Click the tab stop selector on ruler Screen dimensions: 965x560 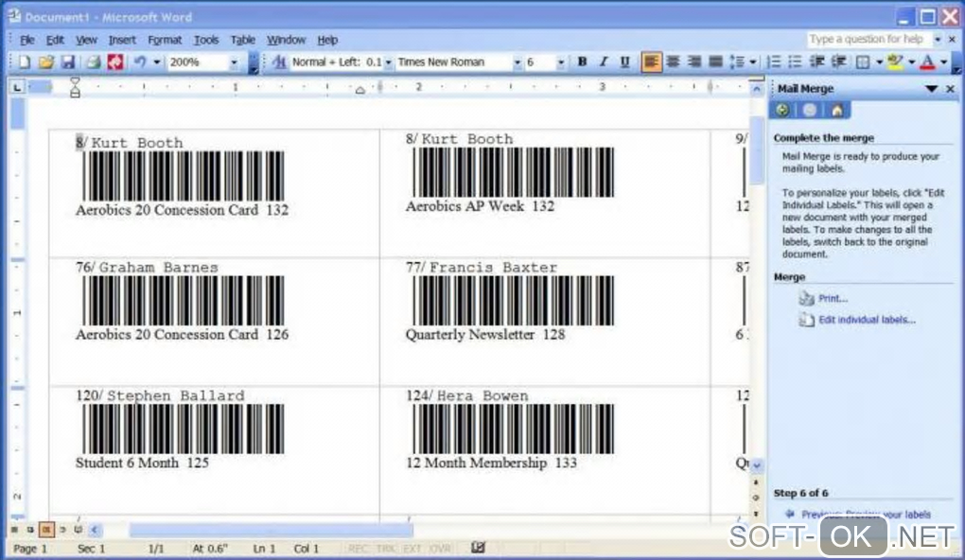[x=17, y=87]
